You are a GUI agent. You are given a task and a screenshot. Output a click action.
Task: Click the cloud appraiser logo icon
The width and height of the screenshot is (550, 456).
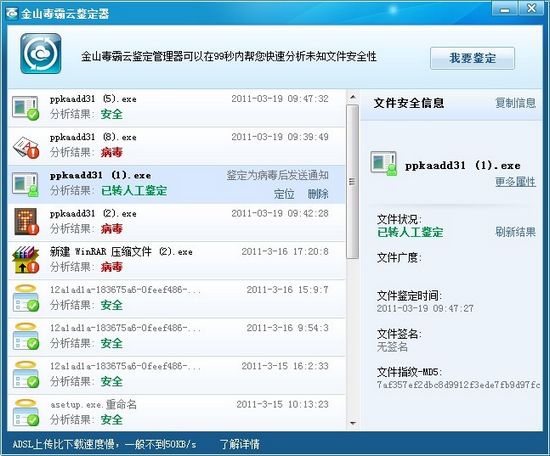(x=41, y=54)
